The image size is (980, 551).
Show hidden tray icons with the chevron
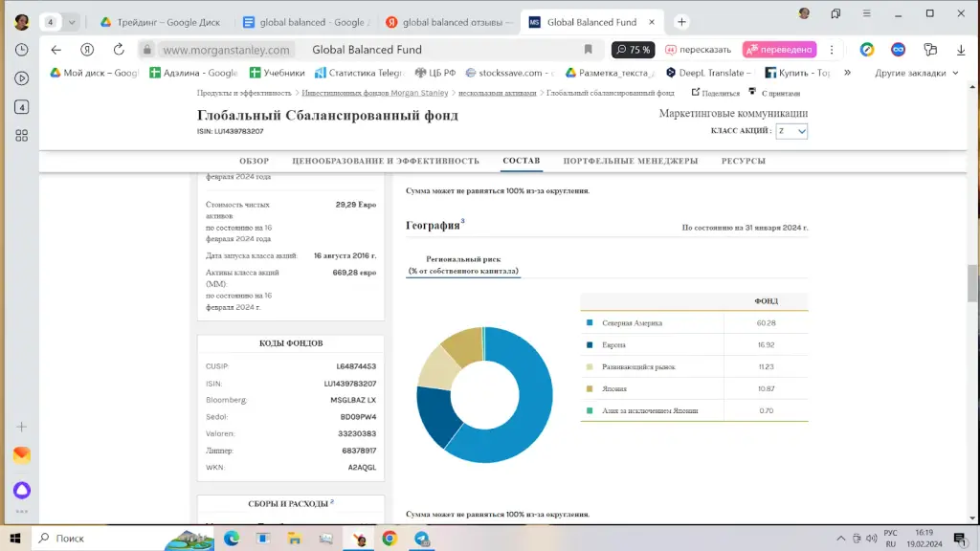tap(840, 538)
